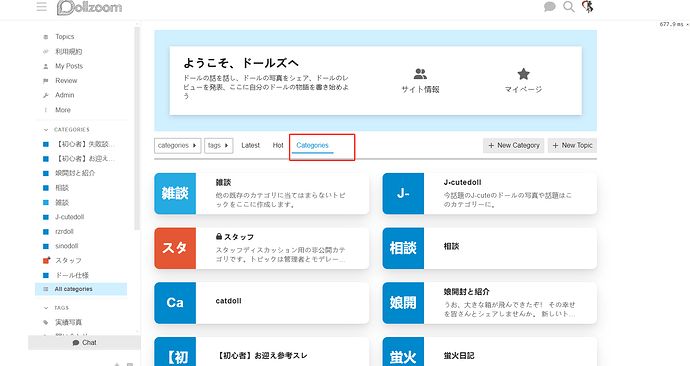The height and width of the screenshot is (366, 690).
Task: Open 娘開封と紹介 category in sidebar
Action: (75, 173)
